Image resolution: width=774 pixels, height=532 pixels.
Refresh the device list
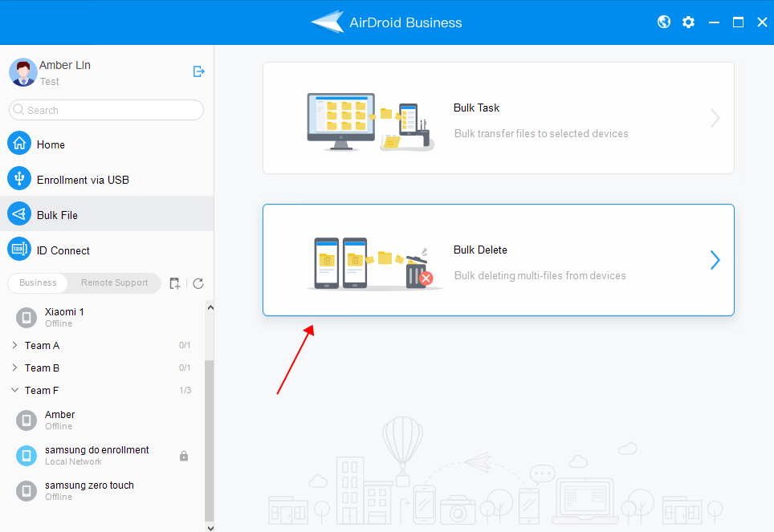pos(198,283)
